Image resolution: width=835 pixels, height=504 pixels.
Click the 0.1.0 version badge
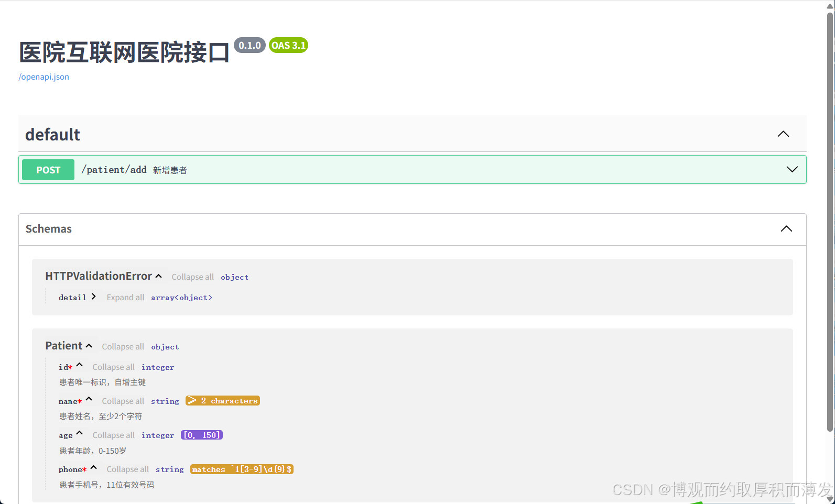point(250,46)
